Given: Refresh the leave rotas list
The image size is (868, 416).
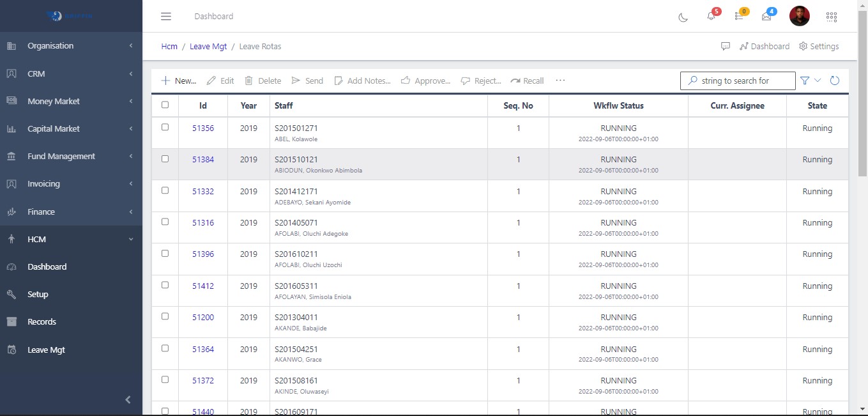Looking at the screenshot, I should click(835, 81).
